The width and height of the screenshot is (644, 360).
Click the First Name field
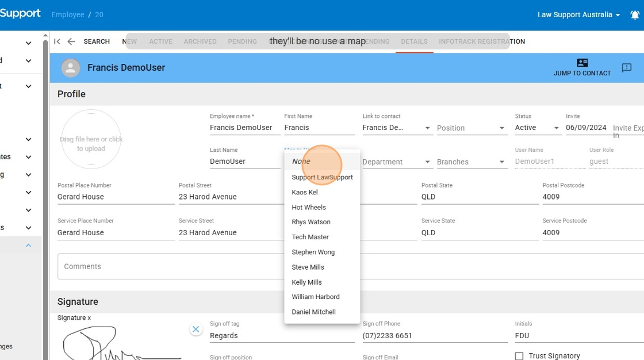319,128
